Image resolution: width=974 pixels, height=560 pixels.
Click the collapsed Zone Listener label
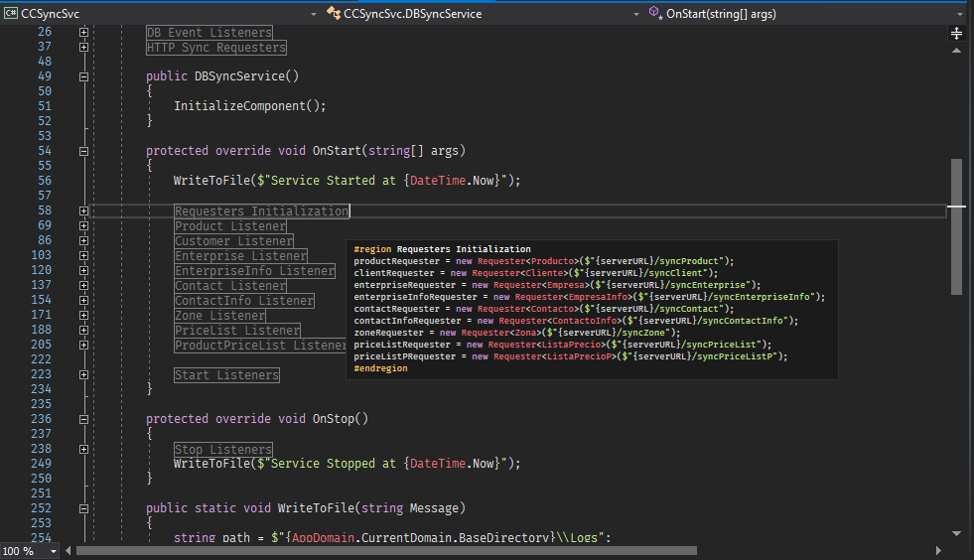coord(219,316)
